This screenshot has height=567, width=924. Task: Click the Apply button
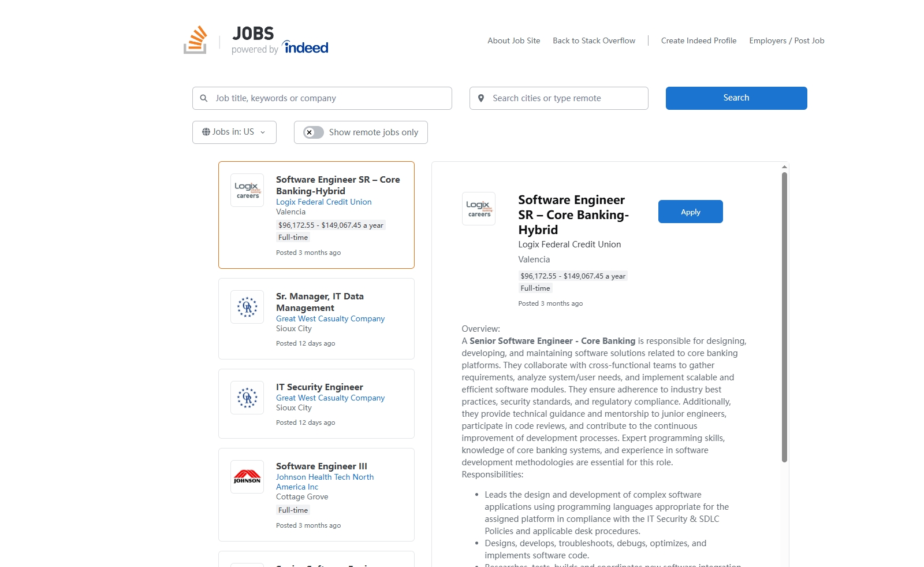691,212
